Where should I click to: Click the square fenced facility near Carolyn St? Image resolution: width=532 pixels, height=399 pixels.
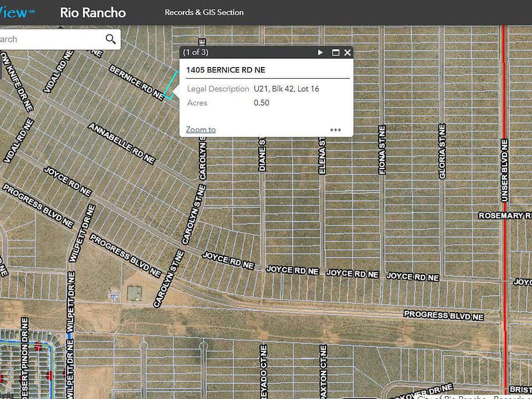pyautogui.click(x=135, y=293)
